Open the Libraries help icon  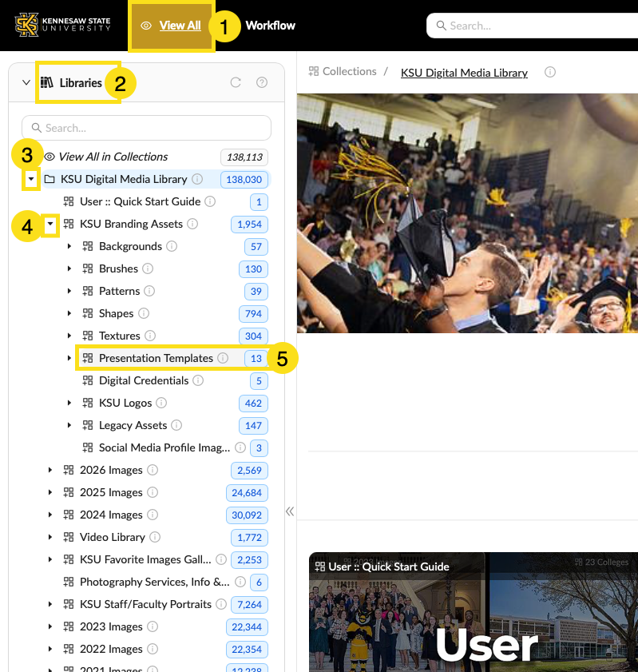point(262,82)
